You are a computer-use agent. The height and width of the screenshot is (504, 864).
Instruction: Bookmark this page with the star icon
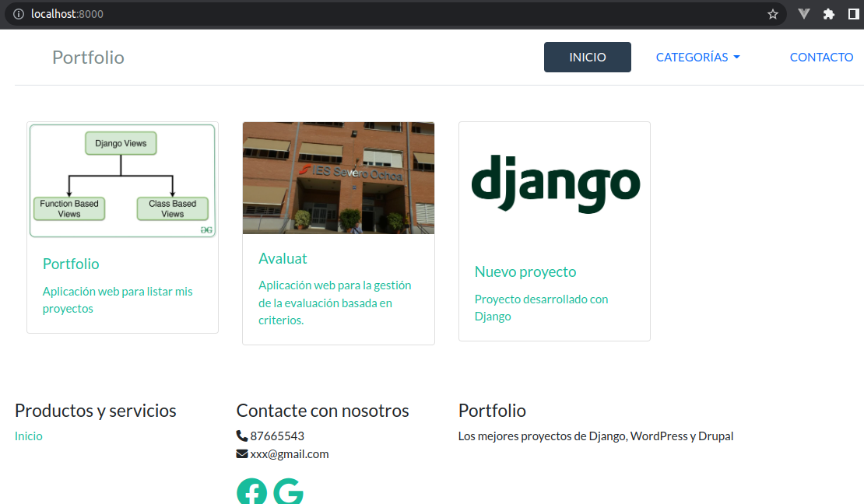[773, 14]
